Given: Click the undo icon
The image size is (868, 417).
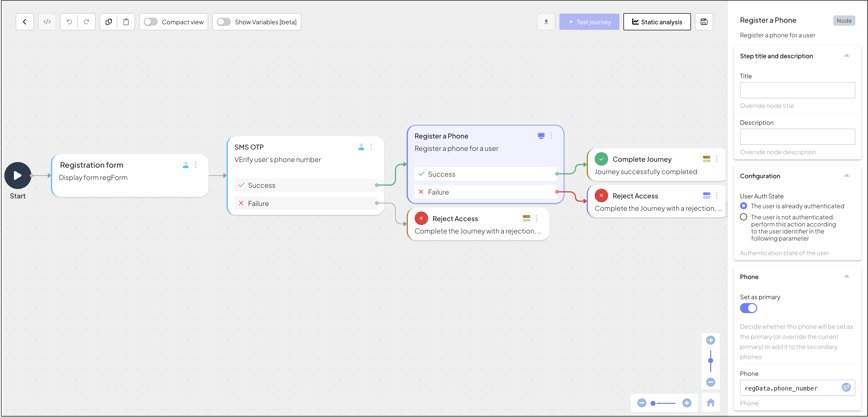Looking at the screenshot, I should pos(69,22).
